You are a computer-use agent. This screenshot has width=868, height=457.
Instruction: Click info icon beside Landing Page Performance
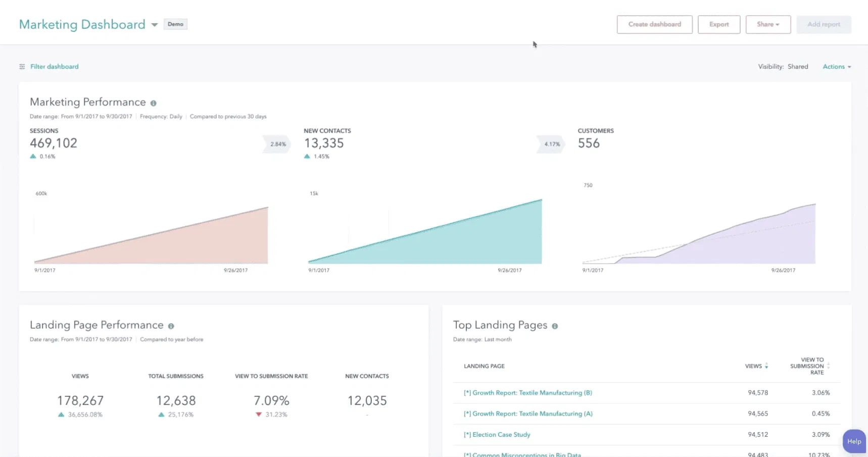pos(171,326)
